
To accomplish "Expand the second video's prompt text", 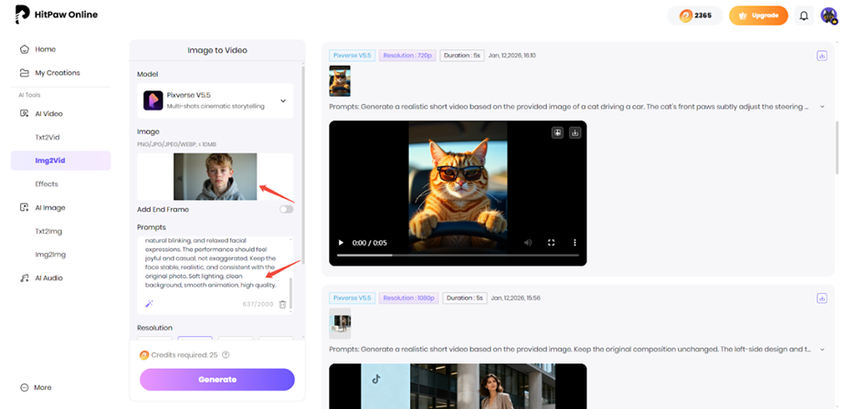I will point(822,351).
